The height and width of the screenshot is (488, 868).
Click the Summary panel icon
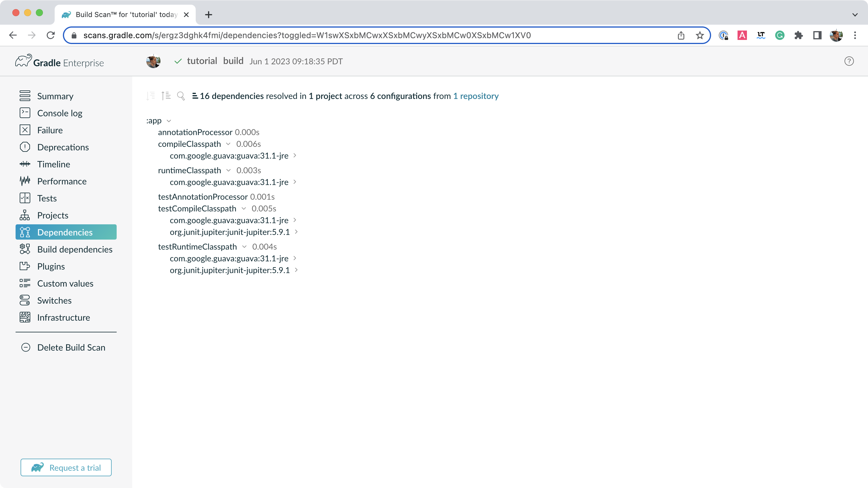click(x=24, y=96)
